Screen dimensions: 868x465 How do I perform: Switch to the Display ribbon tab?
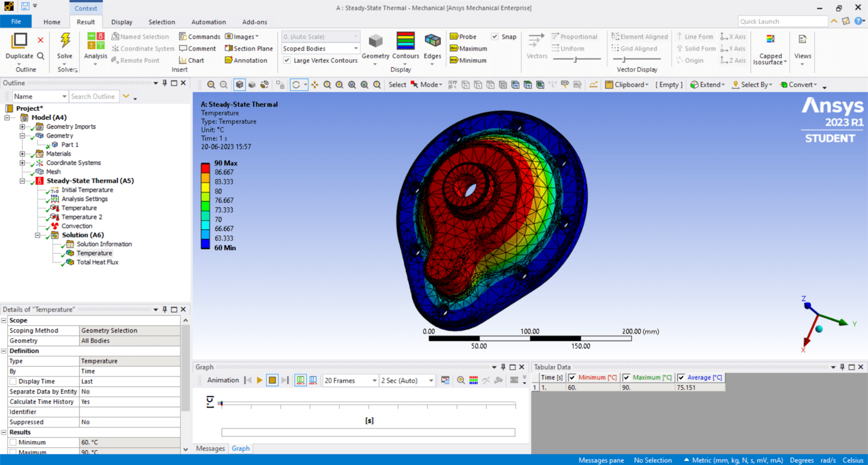coord(122,22)
